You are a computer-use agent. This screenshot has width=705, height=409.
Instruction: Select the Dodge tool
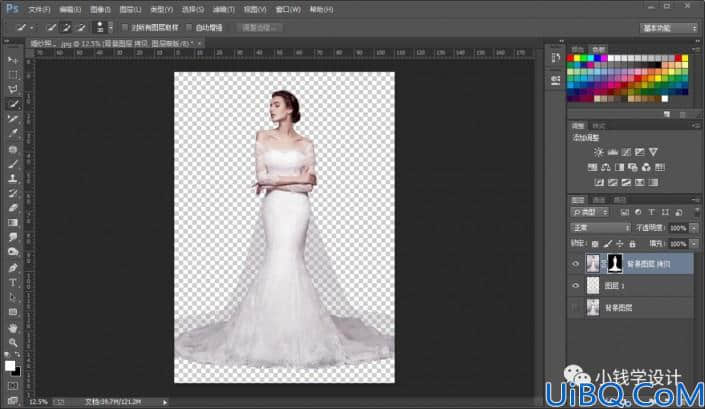(x=13, y=252)
